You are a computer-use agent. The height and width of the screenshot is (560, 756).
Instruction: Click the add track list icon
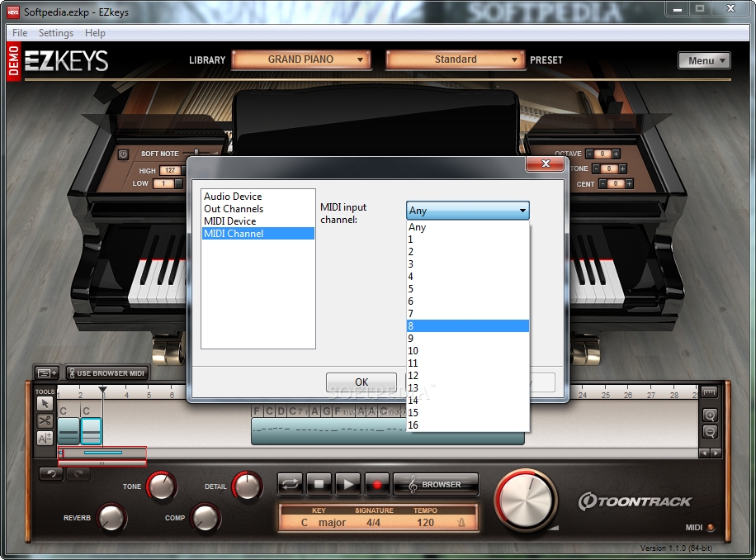(x=47, y=373)
